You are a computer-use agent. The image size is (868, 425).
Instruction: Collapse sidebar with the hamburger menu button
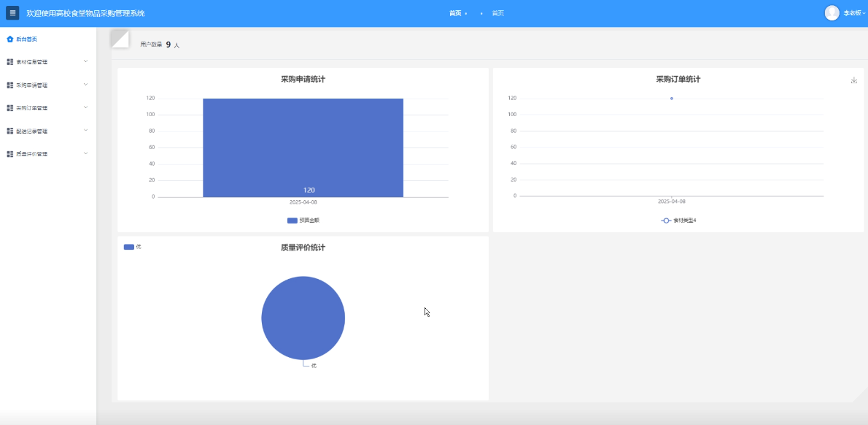12,12
